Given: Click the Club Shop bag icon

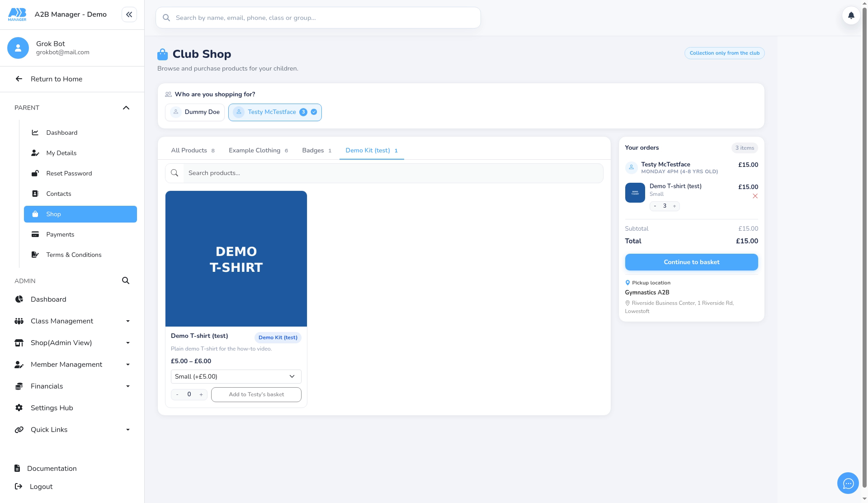Looking at the screenshot, I should [x=162, y=54].
